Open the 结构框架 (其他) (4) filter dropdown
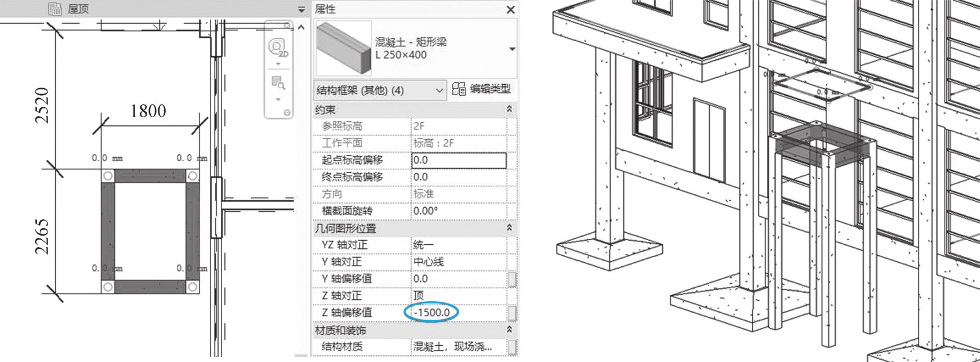The image size is (980, 362). (x=380, y=90)
